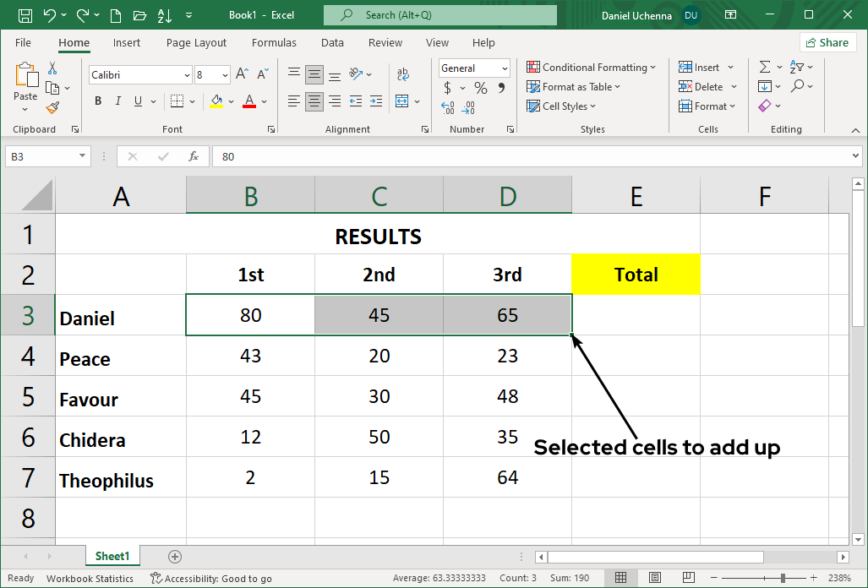868x588 pixels.
Task: Toggle bold formatting on selected cells
Action: [97, 101]
